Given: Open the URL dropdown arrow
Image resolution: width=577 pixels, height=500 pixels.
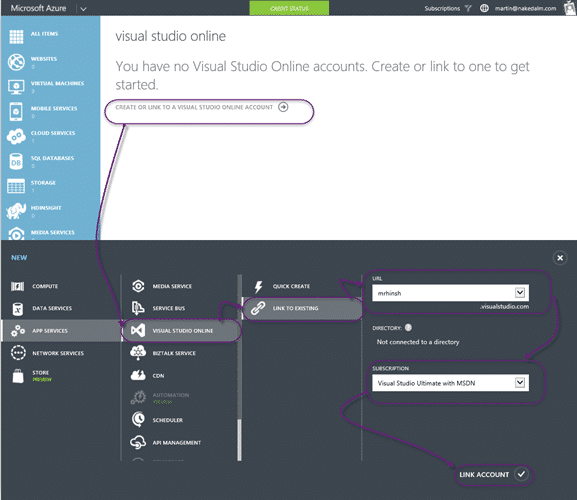Looking at the screenshot, I should [520, 293].
